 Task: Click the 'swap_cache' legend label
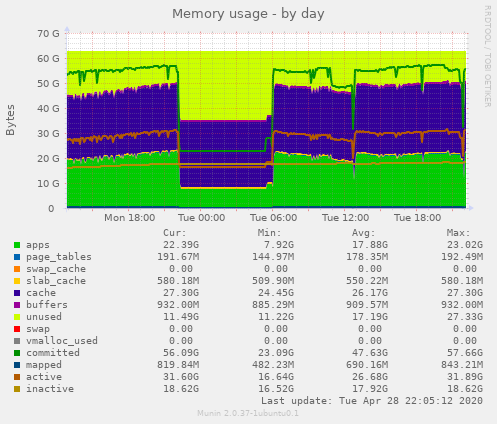(56, 269)
